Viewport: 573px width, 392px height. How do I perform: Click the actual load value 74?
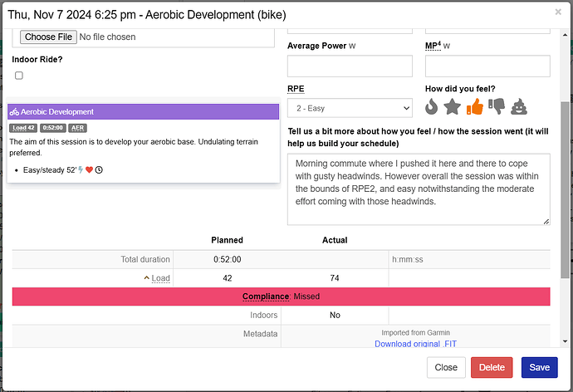(x=335, y=278)
